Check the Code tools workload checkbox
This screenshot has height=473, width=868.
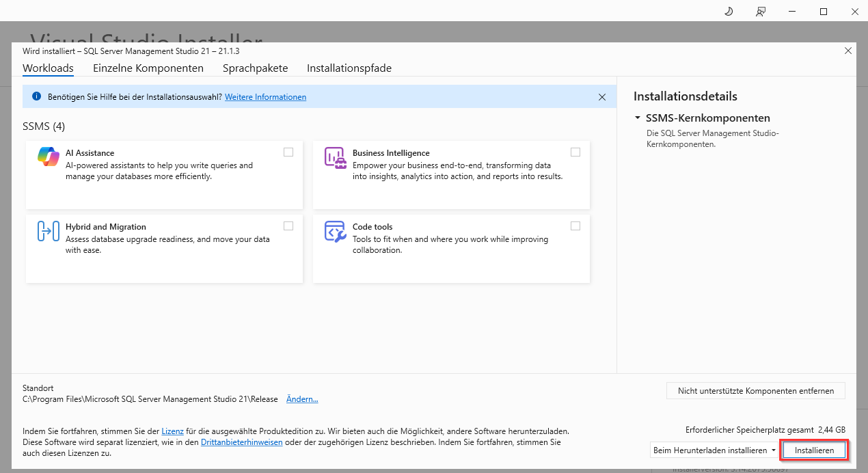[x=575, y=226]
